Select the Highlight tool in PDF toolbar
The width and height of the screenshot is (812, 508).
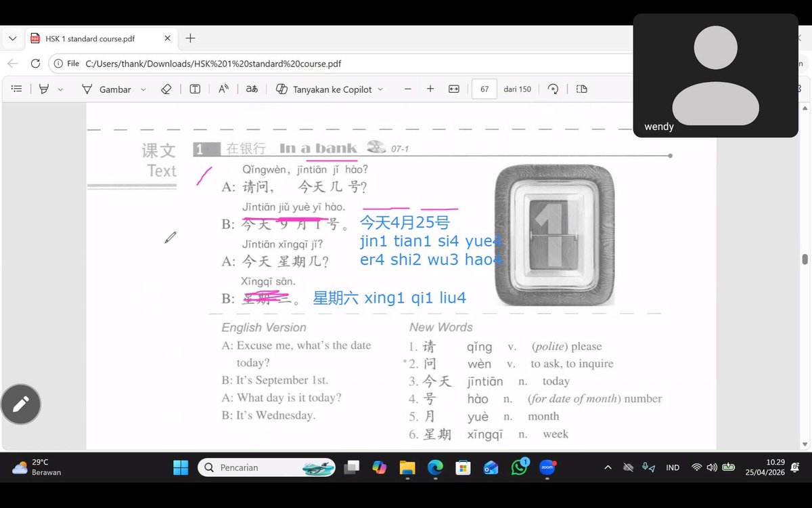tap(45, 89)
